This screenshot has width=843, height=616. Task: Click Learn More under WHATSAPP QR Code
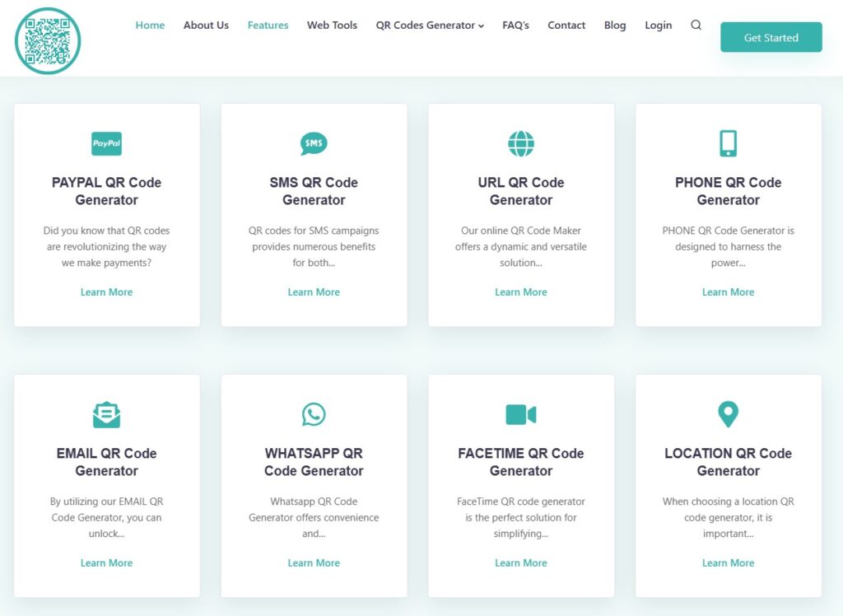click(314, 562)
